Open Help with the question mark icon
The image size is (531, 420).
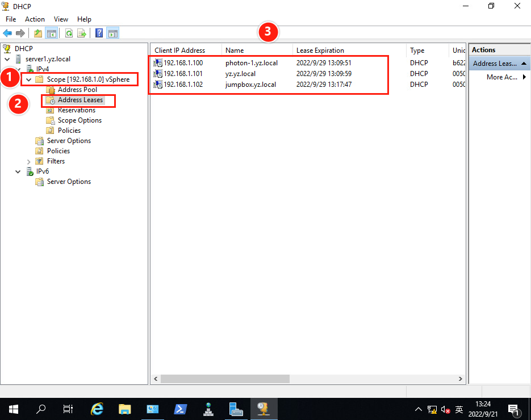pyautogui.click(x=99, y=33)
